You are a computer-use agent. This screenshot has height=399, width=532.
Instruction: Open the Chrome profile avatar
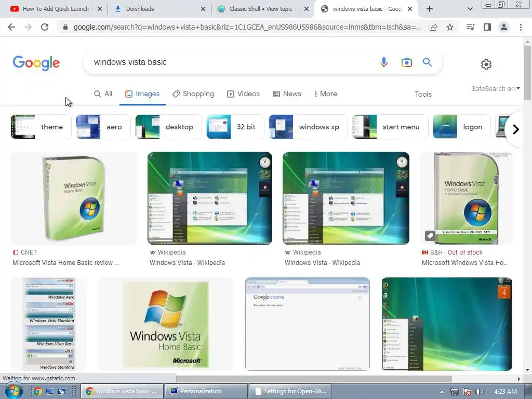(504, 27)
